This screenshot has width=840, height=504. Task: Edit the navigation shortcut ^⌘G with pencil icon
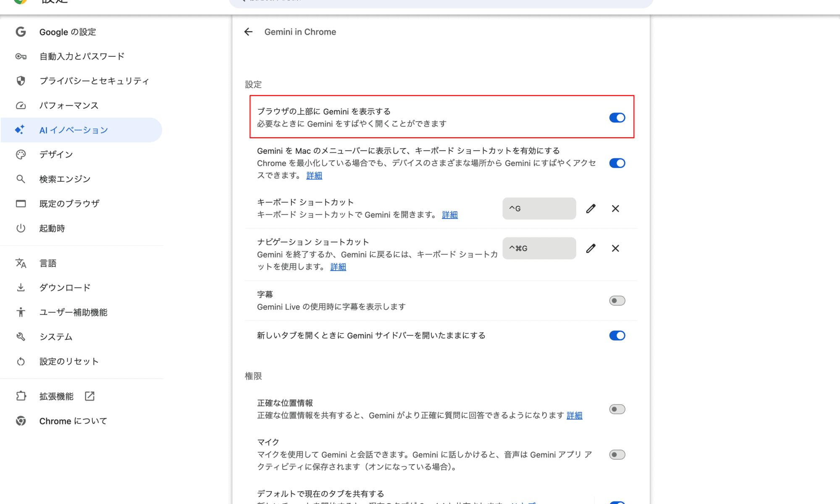[x=591, y=248]
